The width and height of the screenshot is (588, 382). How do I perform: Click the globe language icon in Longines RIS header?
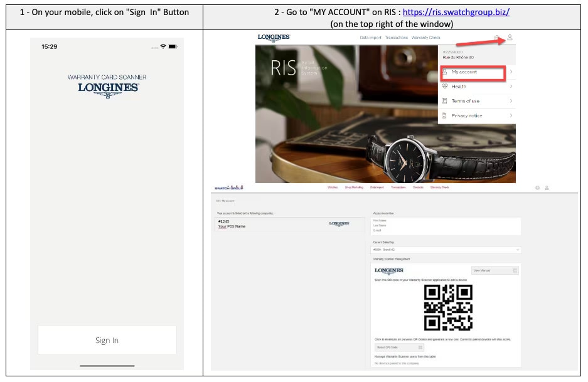pyautogui.click(x=497, y=38)
